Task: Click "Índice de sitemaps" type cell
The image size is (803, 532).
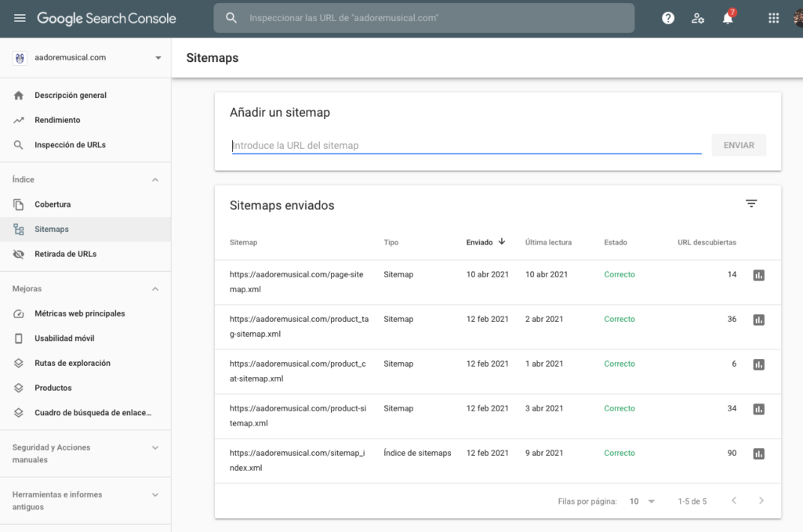Action: click(x=417, y=453)
